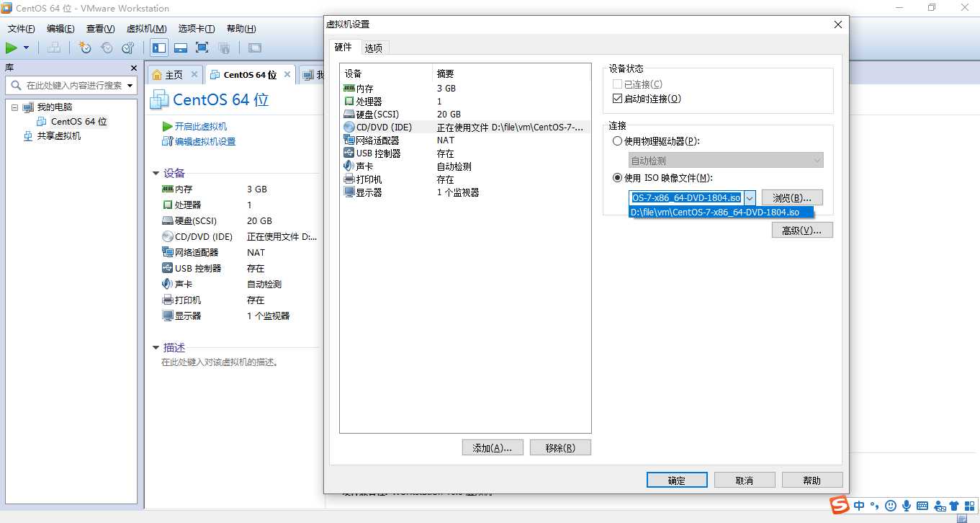The image size is (980, 523).
Task: Enter full screen mode from the toolbar
Action: (x=202, y=48)
